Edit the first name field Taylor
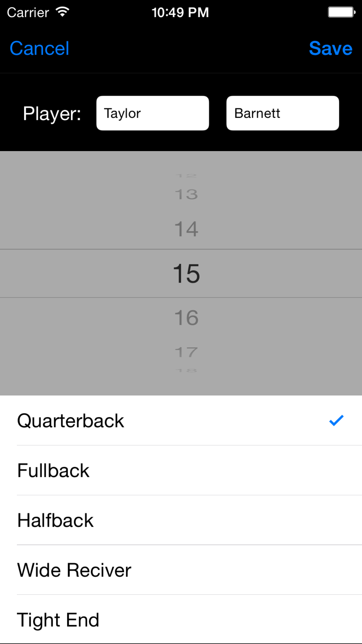362x644 pixels. [x=152, y=113]
